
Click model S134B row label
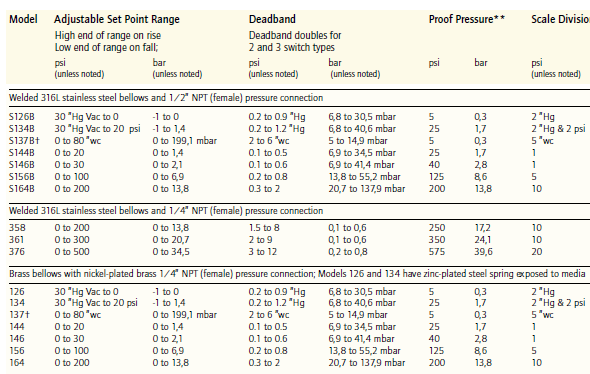click(x=21, y=129)
